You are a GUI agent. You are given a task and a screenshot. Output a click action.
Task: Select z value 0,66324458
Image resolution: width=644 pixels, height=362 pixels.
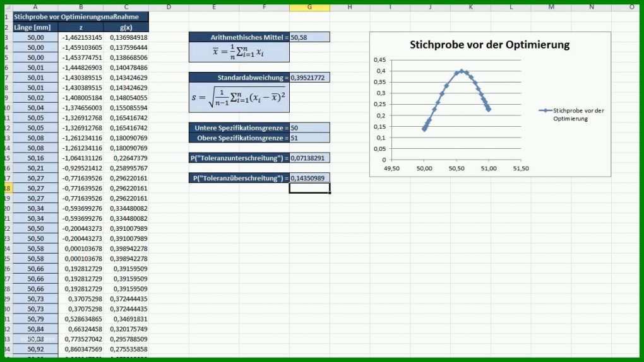(x=81, y=329)
